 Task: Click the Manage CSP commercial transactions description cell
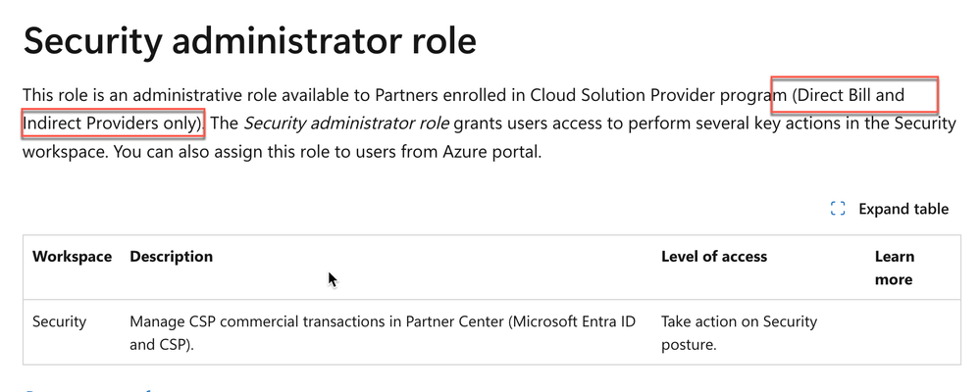tap(383, 332)
